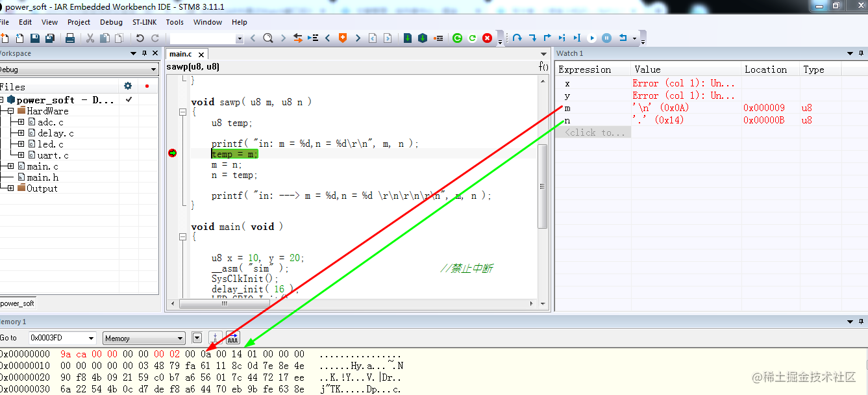This screenshot has height=395, width=868.
Task: Expand the uart.c tree node
Action: pyautogui.click(x=21, y=155)
